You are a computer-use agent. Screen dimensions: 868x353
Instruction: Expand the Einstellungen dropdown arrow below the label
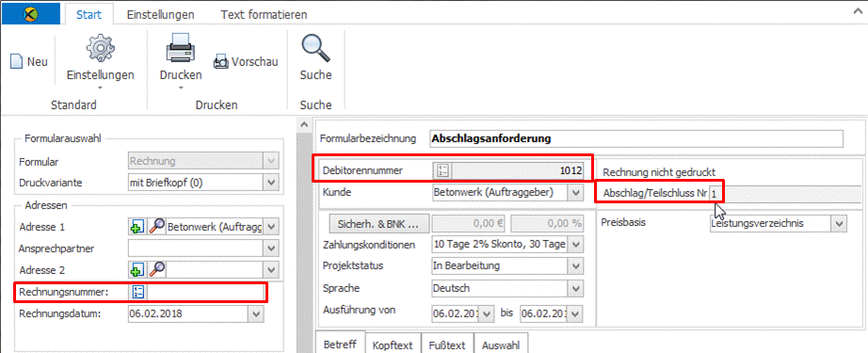tap(100, 88)
